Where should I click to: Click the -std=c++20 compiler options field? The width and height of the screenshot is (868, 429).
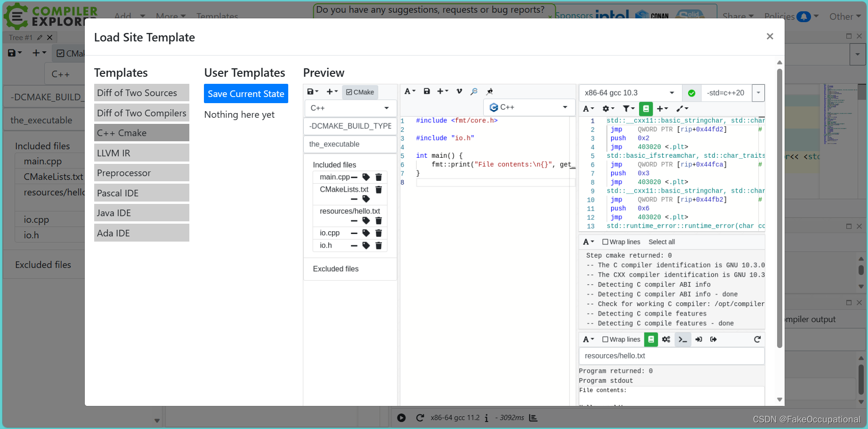pyautogui.click(x=727, y=93)
